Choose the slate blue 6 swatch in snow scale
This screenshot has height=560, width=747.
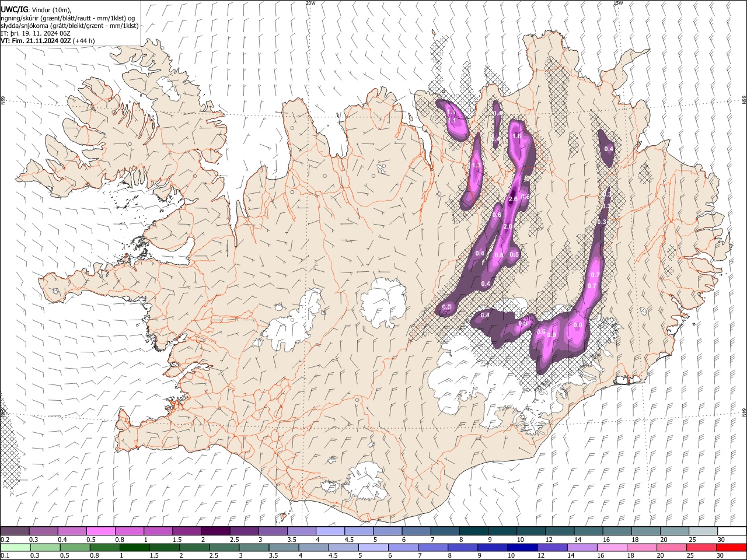[416, 531]
